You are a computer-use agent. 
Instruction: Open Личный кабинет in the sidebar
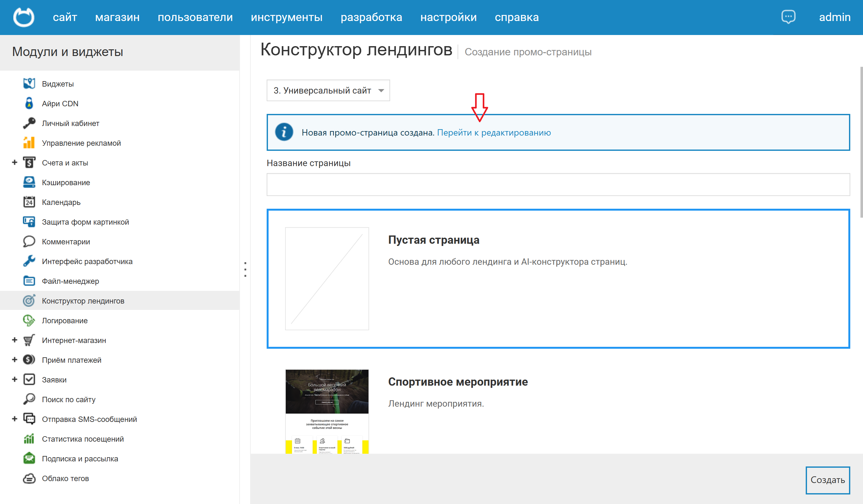[71, 123]
